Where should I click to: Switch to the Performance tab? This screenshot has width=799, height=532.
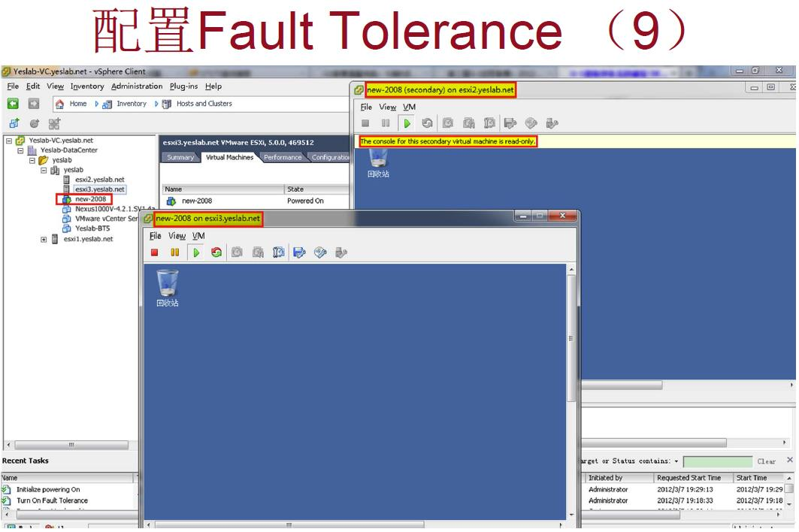283,158
